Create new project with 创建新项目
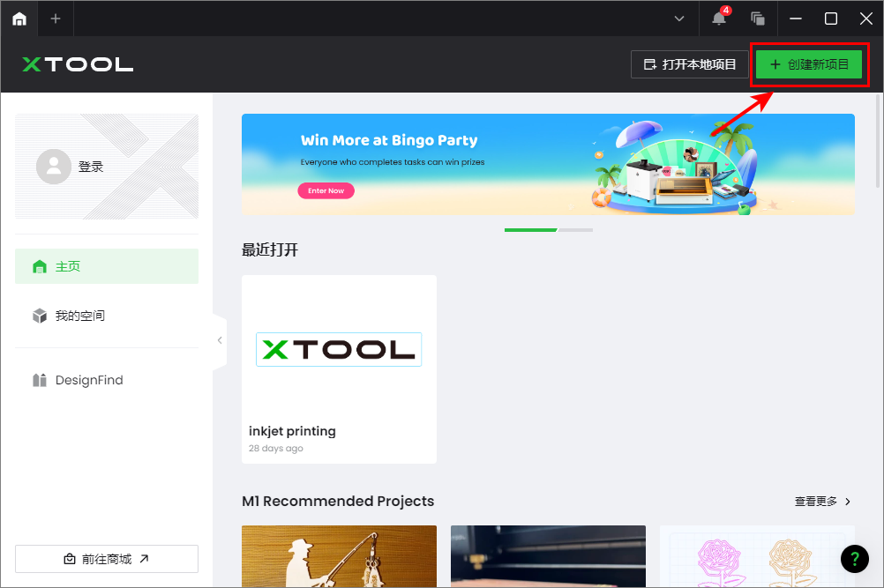Screen dimensions: 884x588 (809, 64)
